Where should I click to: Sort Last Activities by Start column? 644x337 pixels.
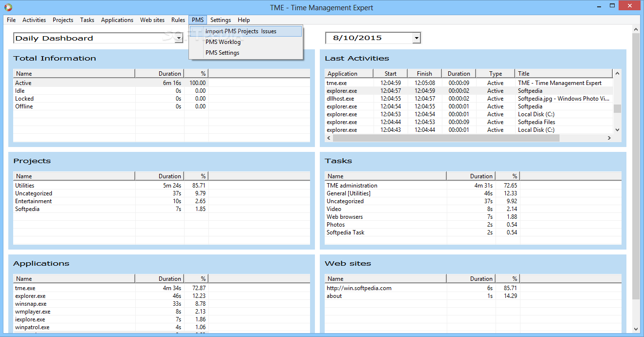coord(391,74)
